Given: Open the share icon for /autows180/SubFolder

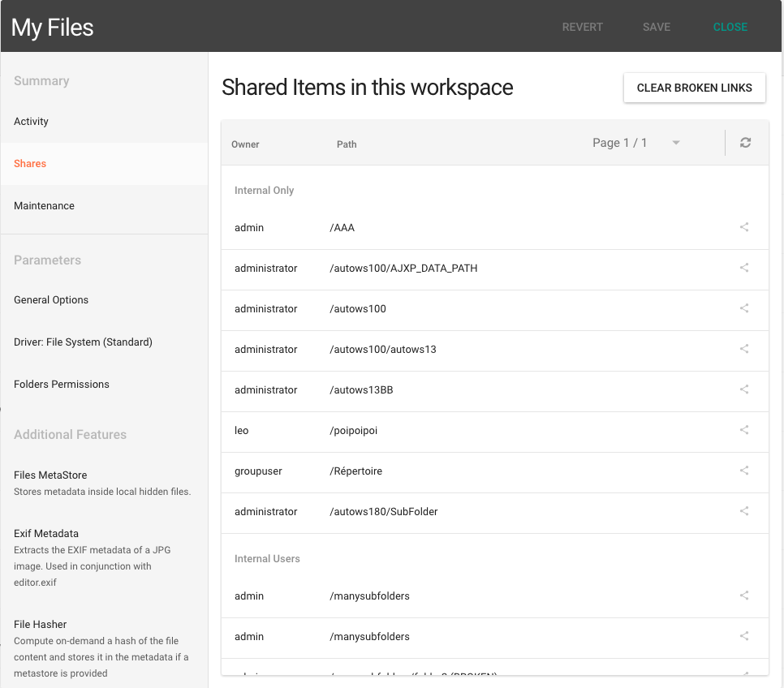Looking at the screenshot, I should click(x=744, y=511).
